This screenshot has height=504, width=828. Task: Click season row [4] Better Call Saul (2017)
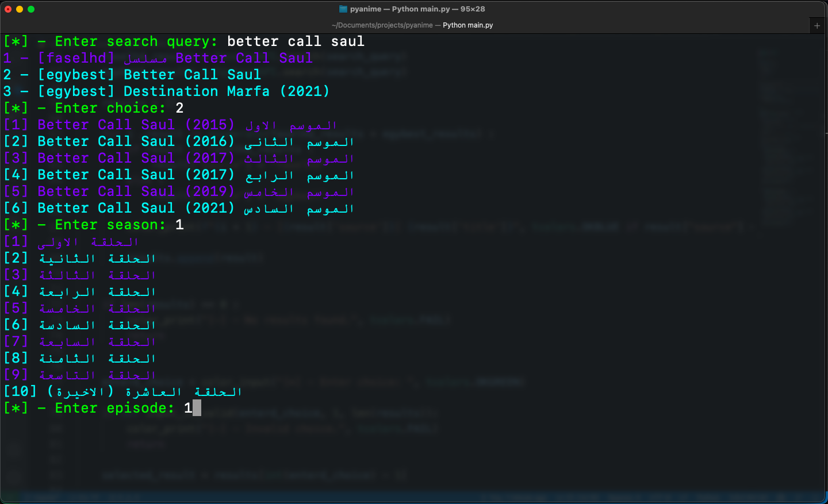179,175
